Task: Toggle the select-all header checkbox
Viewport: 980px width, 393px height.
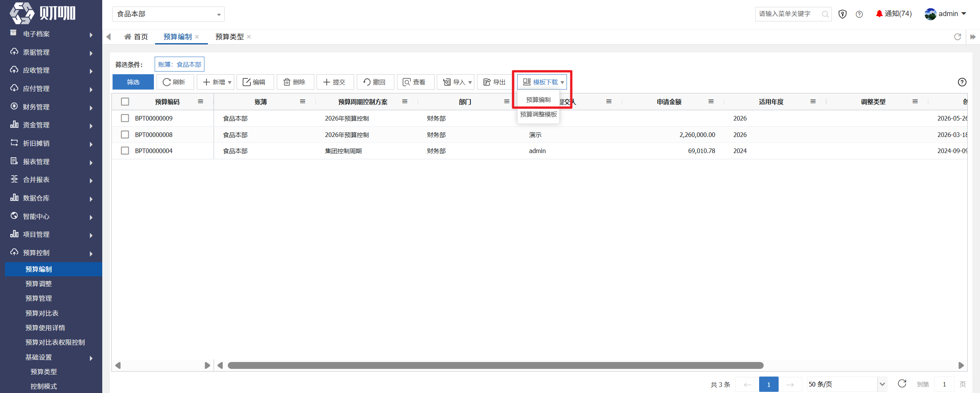Action: click(125, 102)
